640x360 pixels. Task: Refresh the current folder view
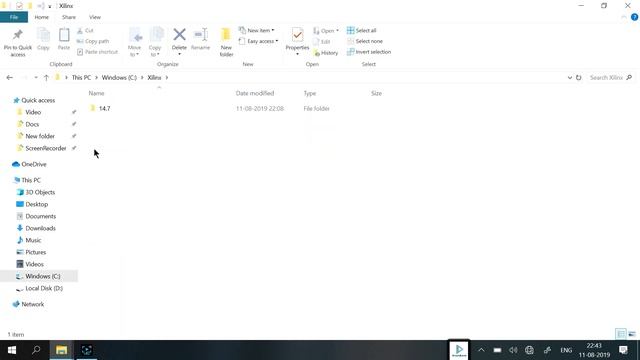coord(578,78)
